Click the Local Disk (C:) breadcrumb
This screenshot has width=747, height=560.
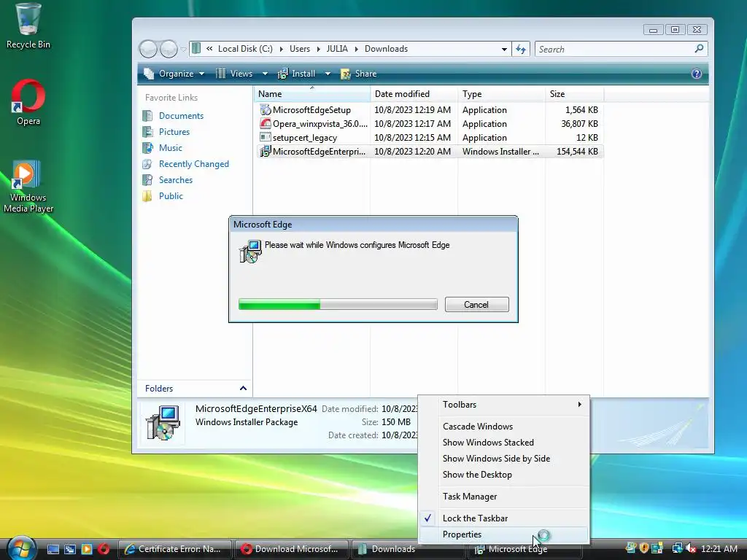(245, 49)
